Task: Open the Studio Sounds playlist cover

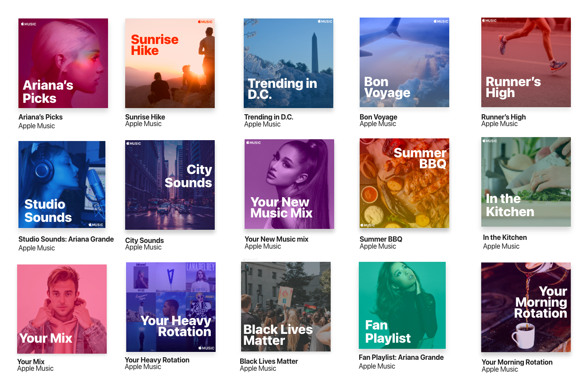Action: click(62, 185)
